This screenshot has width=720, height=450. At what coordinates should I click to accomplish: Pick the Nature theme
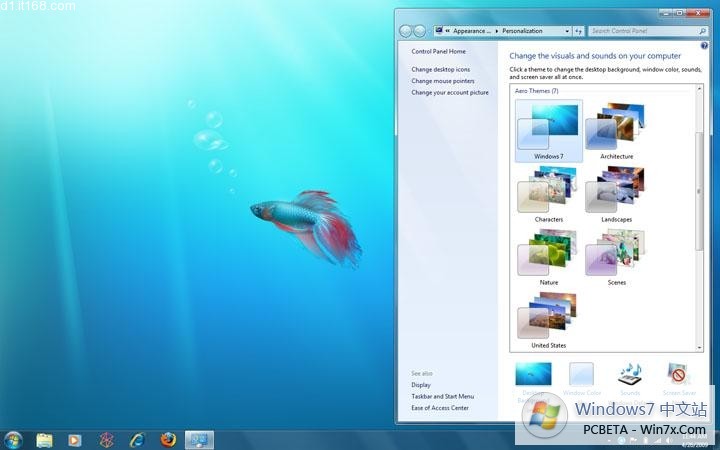coord(549,257)
